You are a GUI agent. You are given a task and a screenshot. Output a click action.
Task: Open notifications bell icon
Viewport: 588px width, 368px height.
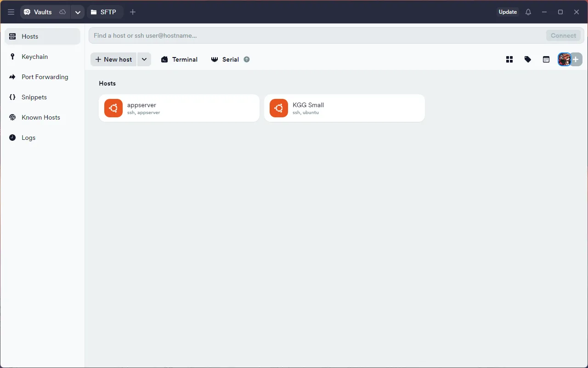(528, 12)
